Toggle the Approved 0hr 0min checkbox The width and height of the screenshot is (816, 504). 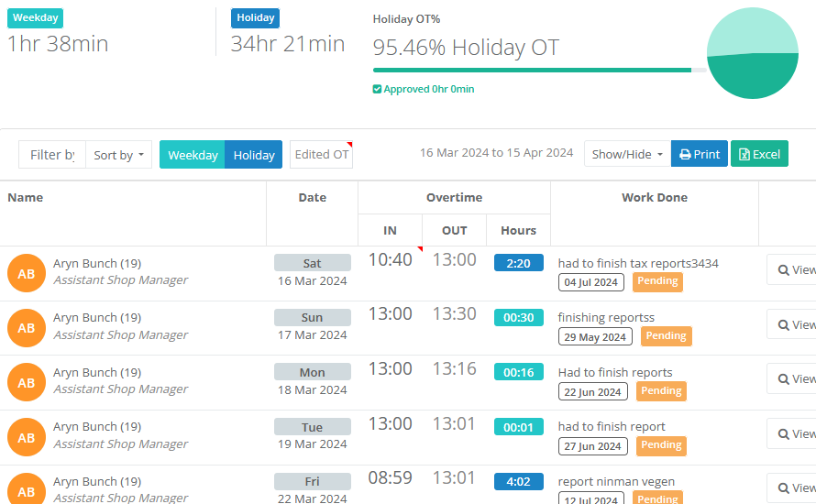pos(377,90)
